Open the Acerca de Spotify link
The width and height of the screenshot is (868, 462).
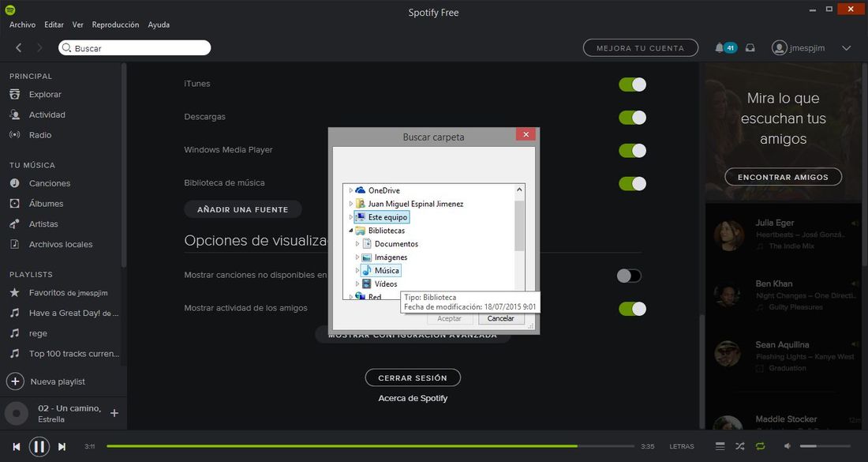[x=413, y=398]
